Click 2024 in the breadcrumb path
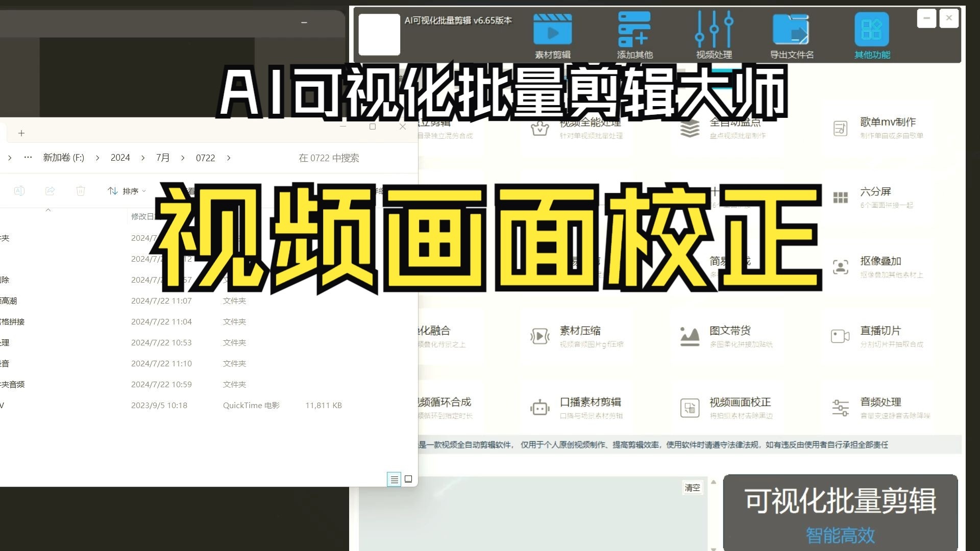The height and width of the screenshot is (551, 980). click(x=120, y=158)
